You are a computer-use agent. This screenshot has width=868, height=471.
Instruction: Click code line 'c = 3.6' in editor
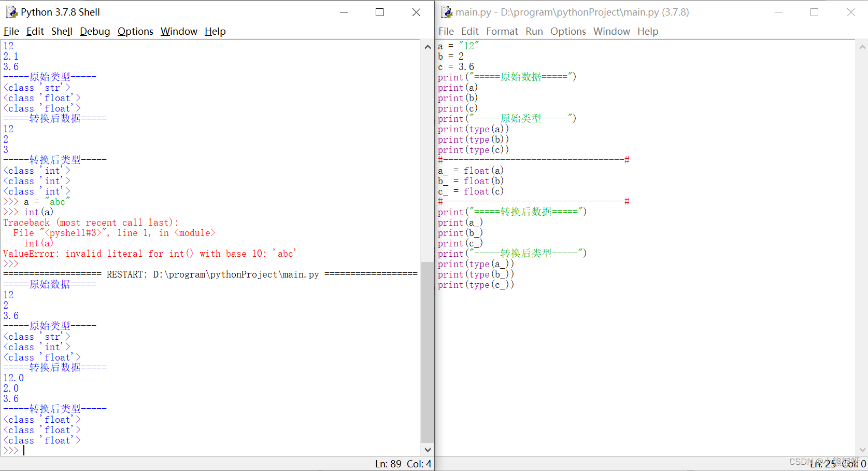pos(456,67)
